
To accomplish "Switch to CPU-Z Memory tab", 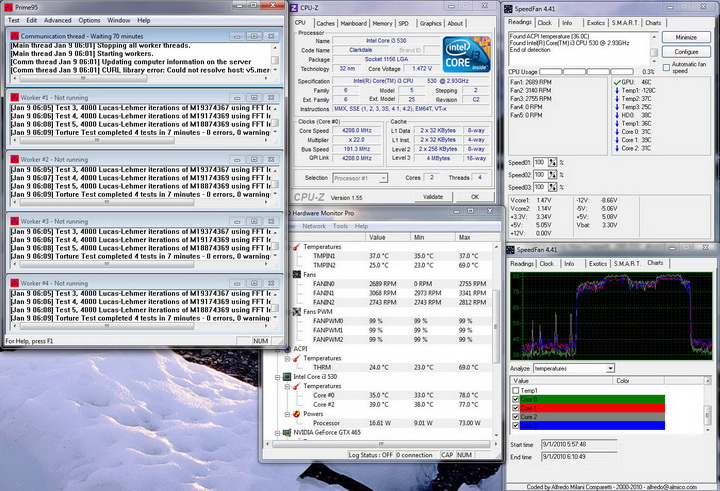I will [382, 23].
